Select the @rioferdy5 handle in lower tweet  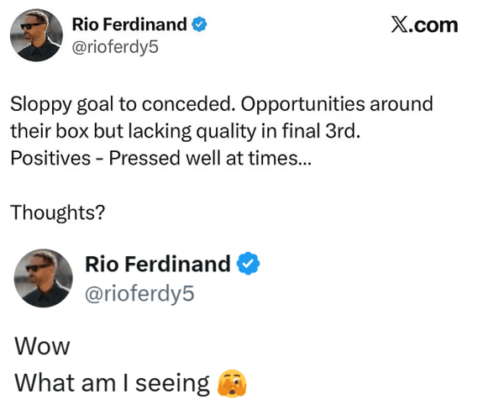click(139, 292)
